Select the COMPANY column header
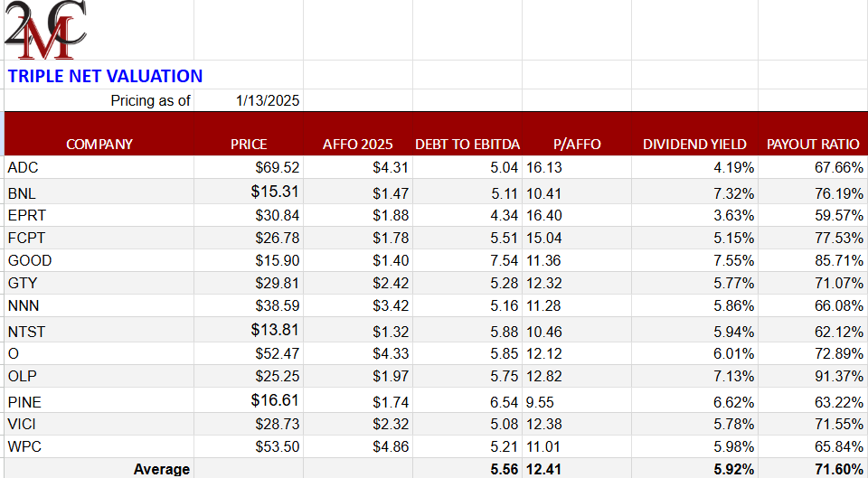The height and width of the screenshot is (478, 868). tap(99, 144)
